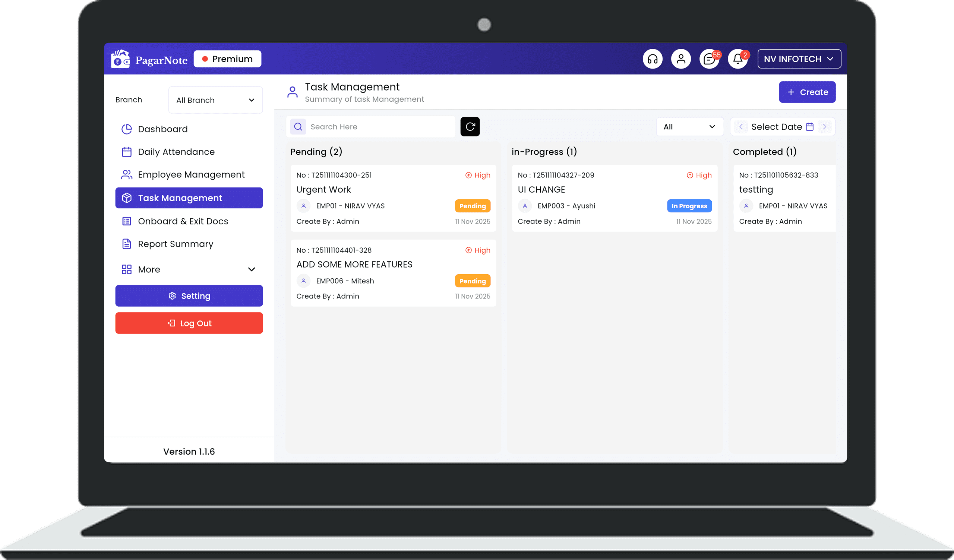Screen dimensions: 954x560
Task: Open the testting task title
Action: tap(756, 190)
